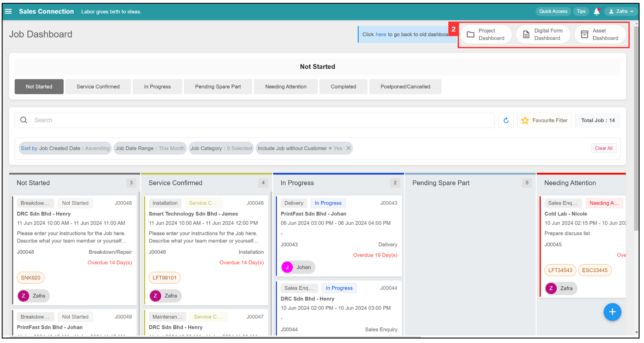
Task: Click asset tag ESC33445
Action: tap(595, 270)
